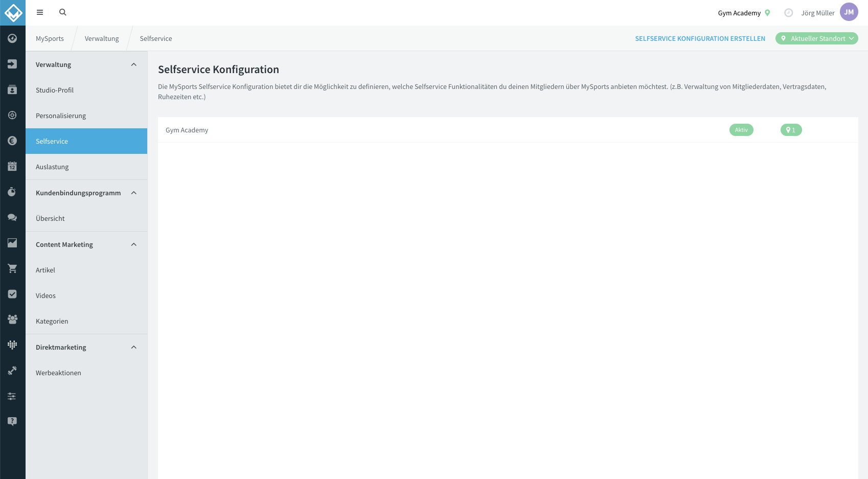Viewport: 868px width, 479px height.
Task: Open Kategorien under Content Marketing
Action: pyautogui.click(x=86, y=321)
